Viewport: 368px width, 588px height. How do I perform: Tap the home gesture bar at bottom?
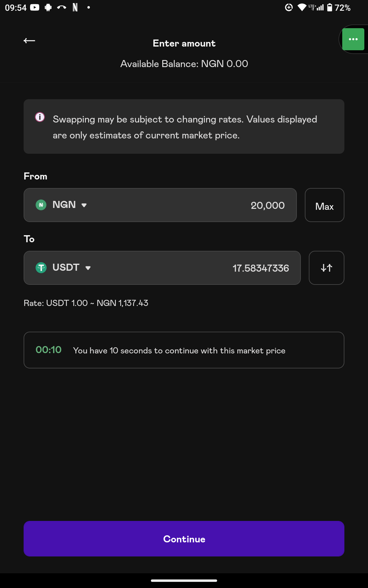pyautogui.click(x=184, y=580)
